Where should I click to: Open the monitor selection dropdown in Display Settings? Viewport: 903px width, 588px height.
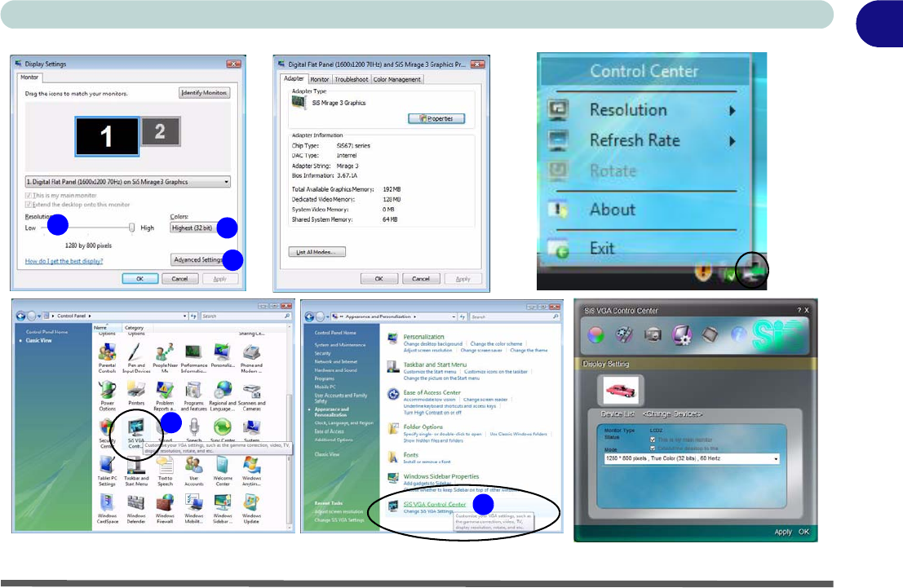click(127, 181)
